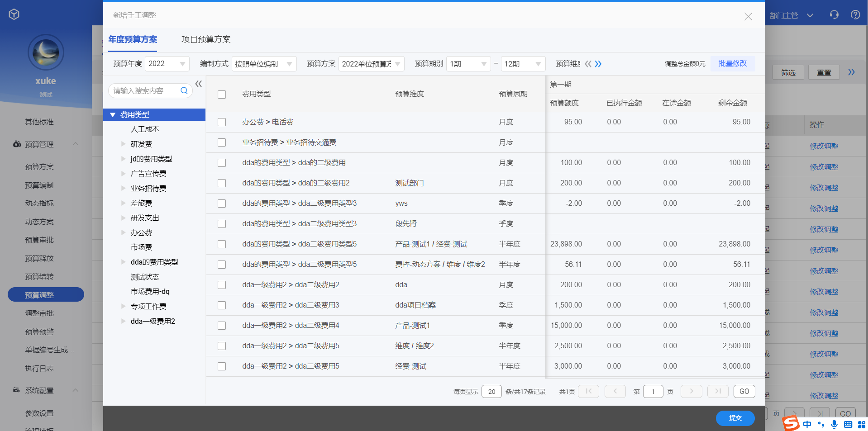Check the 办公费 > 电话费 row checkbox

point(222,122)
